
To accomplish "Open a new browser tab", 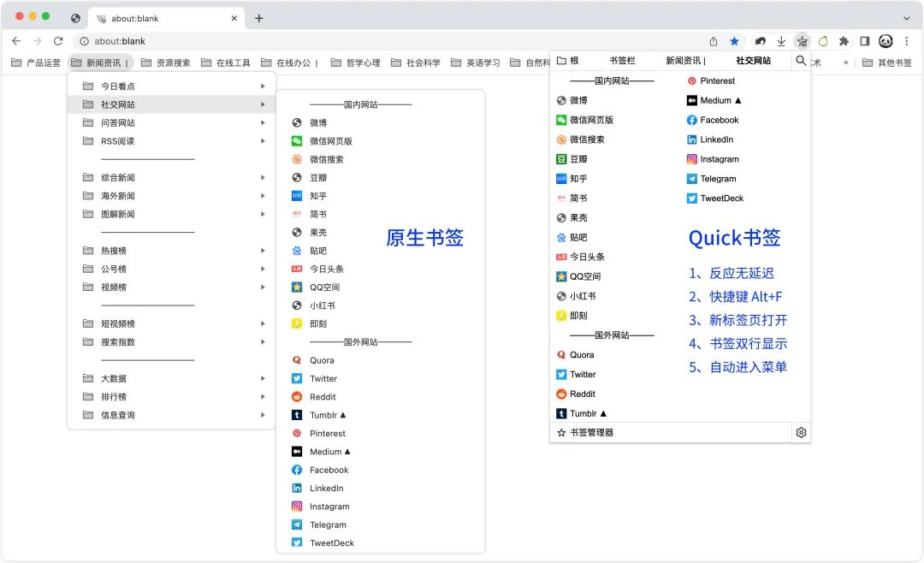I will (x=258, y=18).
